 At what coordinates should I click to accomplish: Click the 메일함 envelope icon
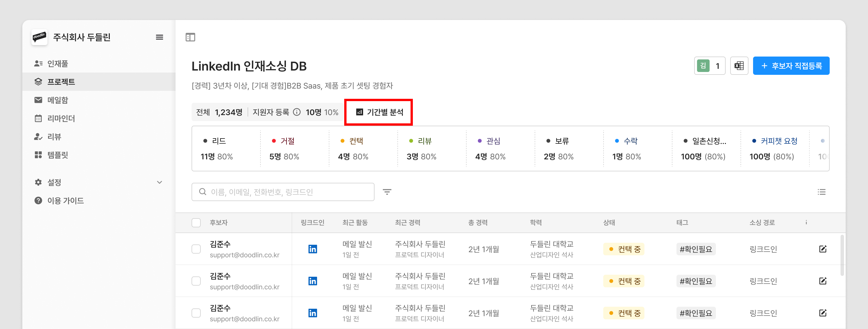pyautogui.click(x=38, y=100)
